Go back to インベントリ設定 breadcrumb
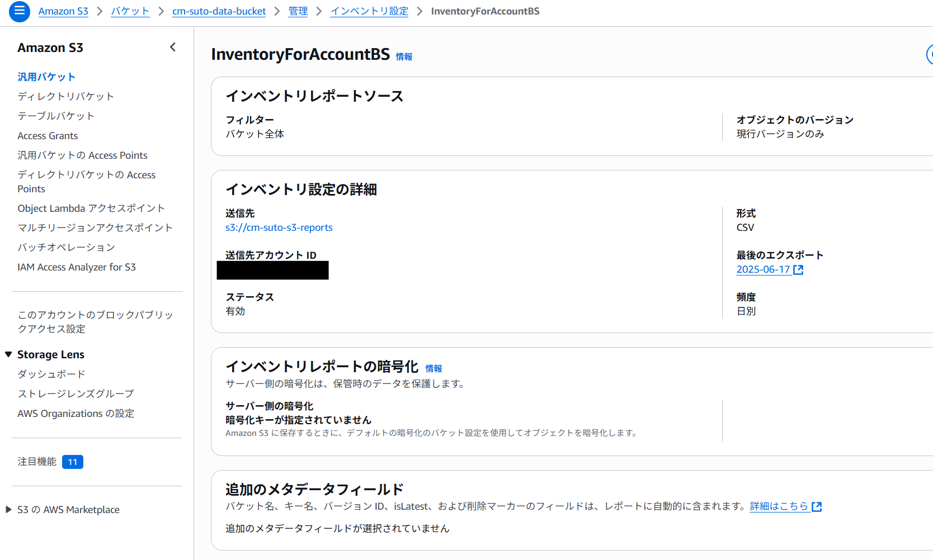Screen dimensions: 933x560 [369, 11]
